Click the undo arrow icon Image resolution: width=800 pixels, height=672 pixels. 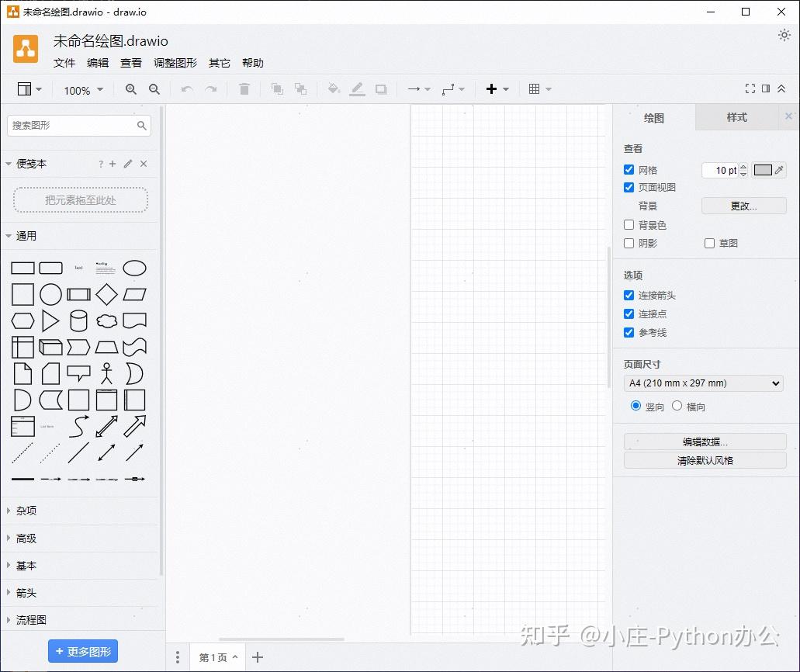click(x=187, y=89)
